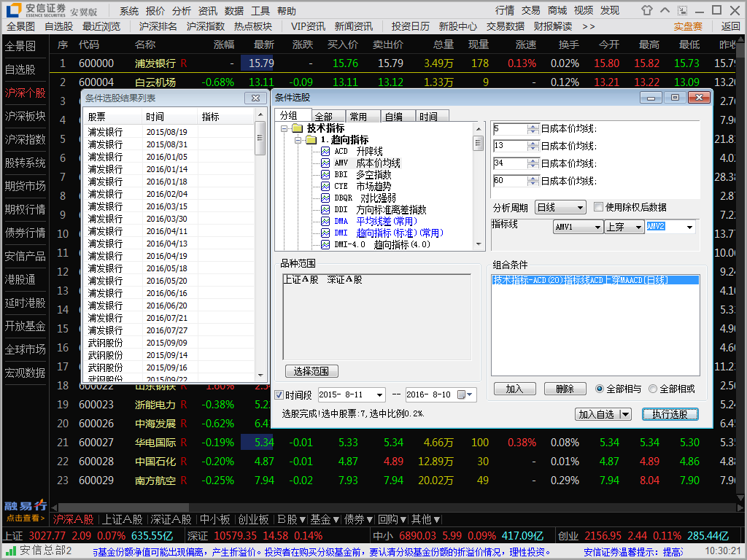Select the 全部相与 radio button
The width and height of the screenshot is (747, 560).
(600, 389)
